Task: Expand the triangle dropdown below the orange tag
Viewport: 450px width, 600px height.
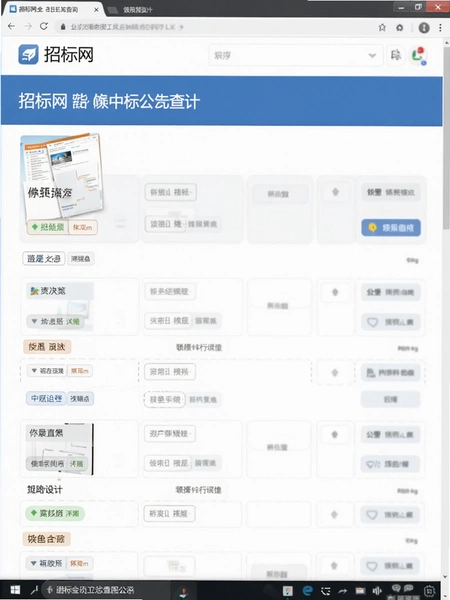Action: pyautogui.click(x=34, y=370)
